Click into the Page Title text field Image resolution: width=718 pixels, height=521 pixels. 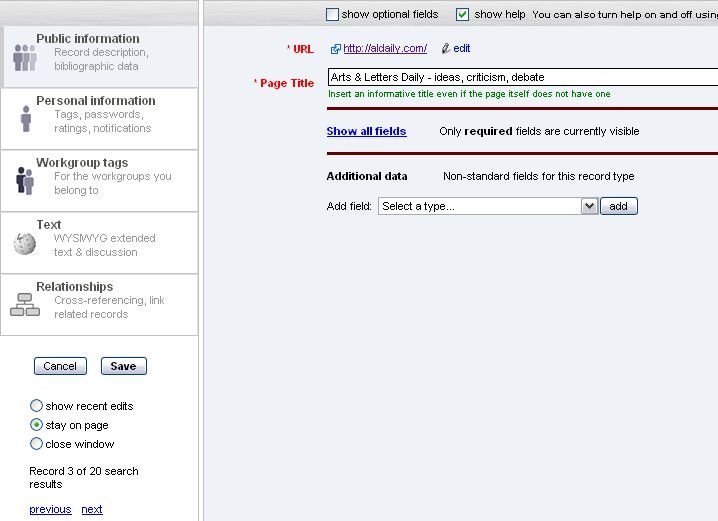520,77
